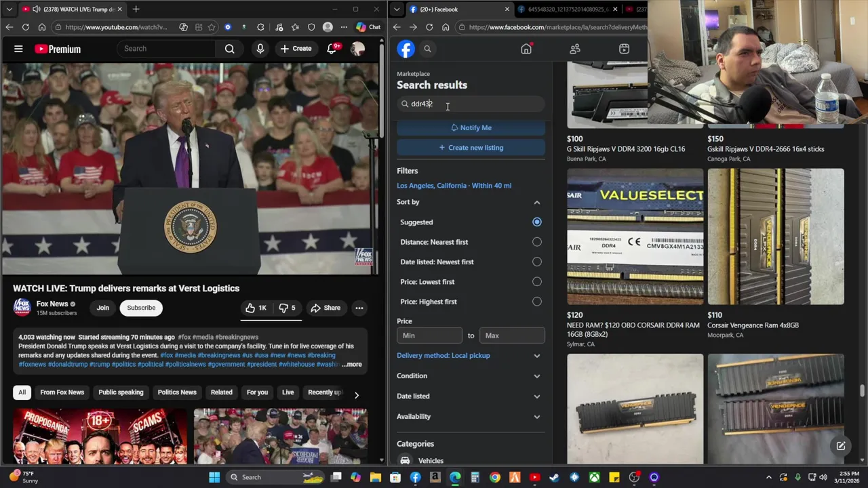This screenshot has width=868, height=488.
Task: Open more actions menu under the video
Action: pyautogui.click(x=359, y=308)
